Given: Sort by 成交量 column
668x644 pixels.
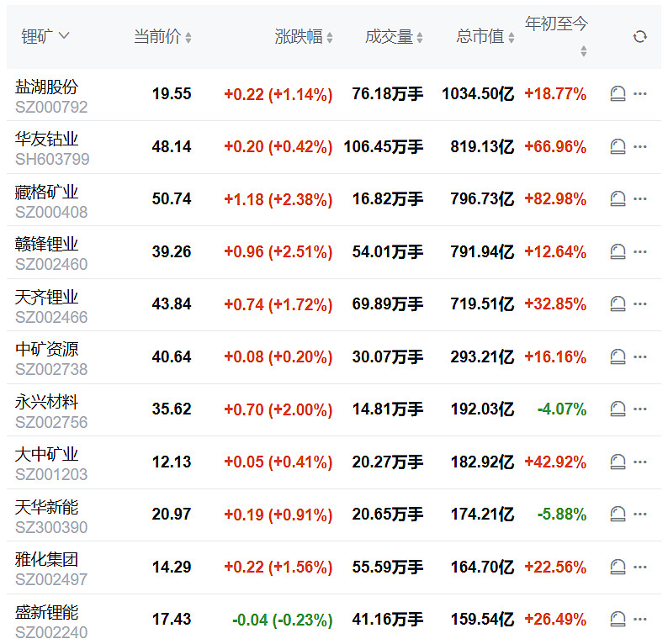Looking at the screenshot, I should click(x=394, y=37).
